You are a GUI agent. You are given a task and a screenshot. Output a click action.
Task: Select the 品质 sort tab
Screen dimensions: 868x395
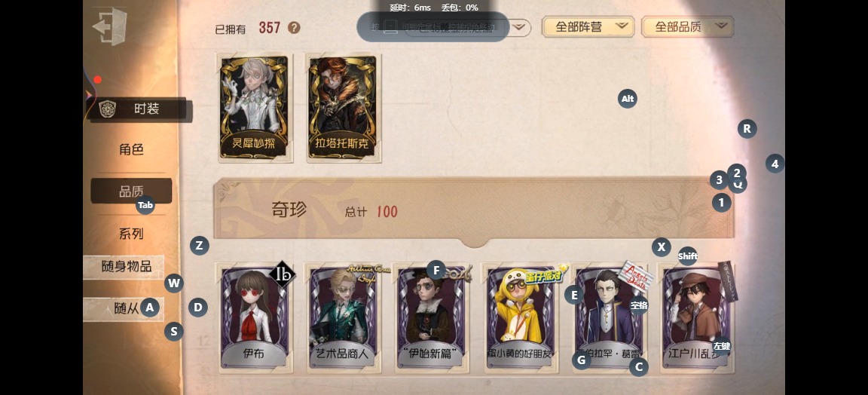[x=131, y=191]
